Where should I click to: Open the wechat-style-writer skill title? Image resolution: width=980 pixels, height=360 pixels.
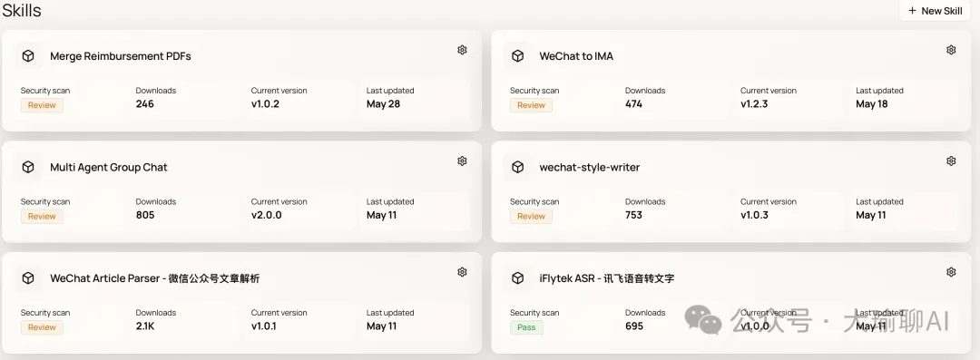[590, 168]
